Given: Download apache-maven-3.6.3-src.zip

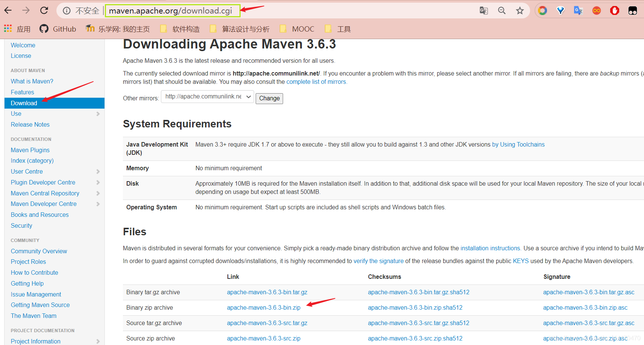Looking at the screenshot, I should [264, 338].
